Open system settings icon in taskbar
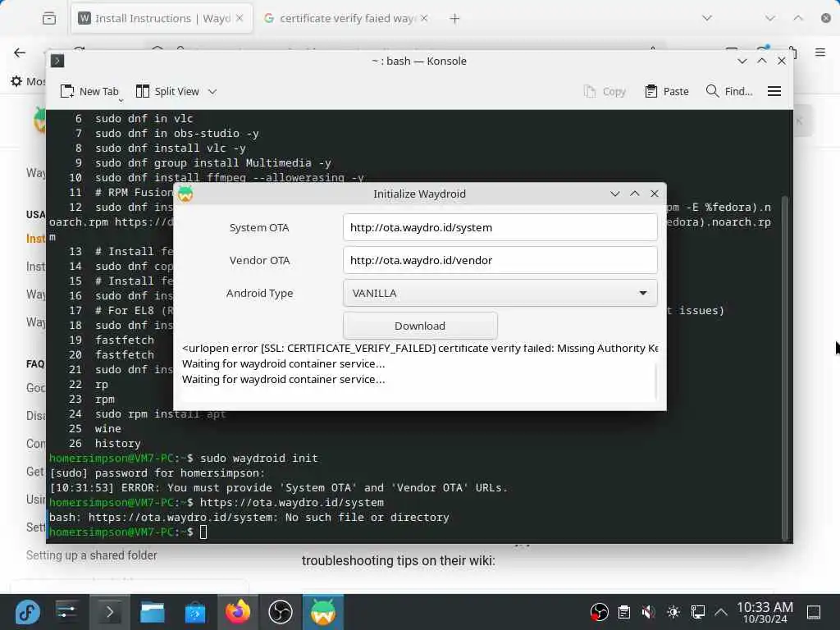 pyautogui.click(x=66, y=612)
